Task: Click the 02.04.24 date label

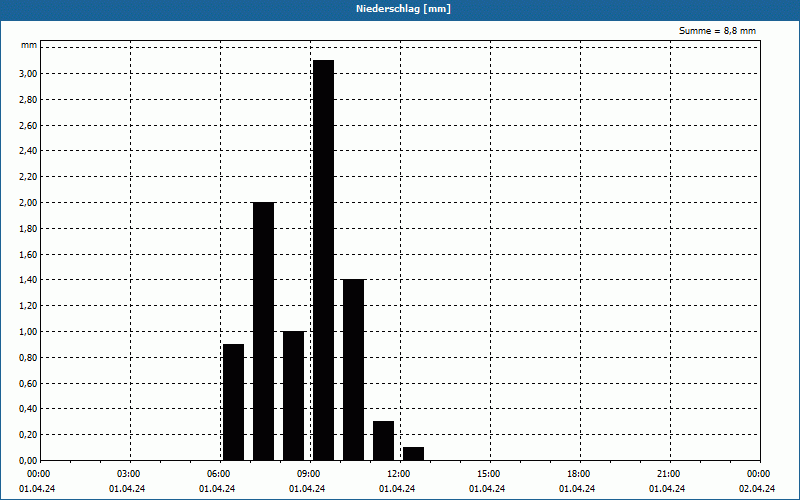Action: click(757, 489)
